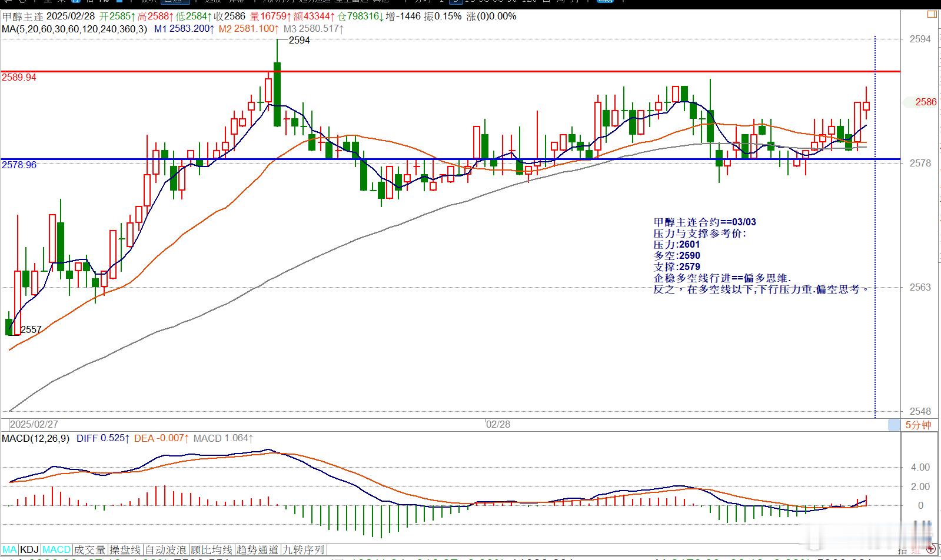Click the light blue box beside 5分钟
Viewport: 941px width, 560px height.
click(895, 425)
